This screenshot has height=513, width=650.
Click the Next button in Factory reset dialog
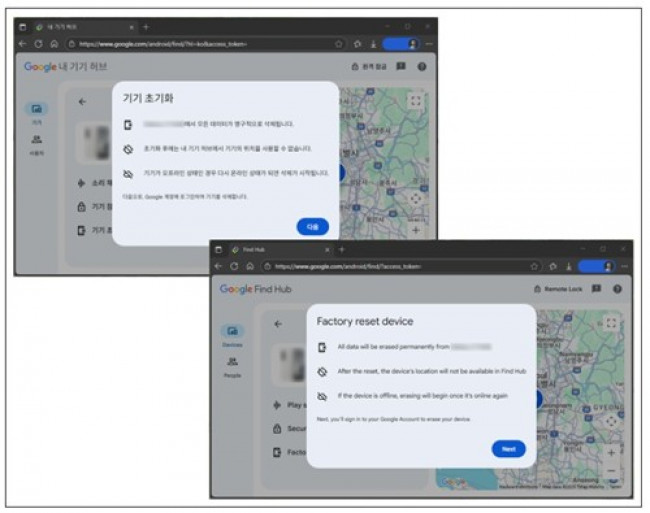point(508,449)
